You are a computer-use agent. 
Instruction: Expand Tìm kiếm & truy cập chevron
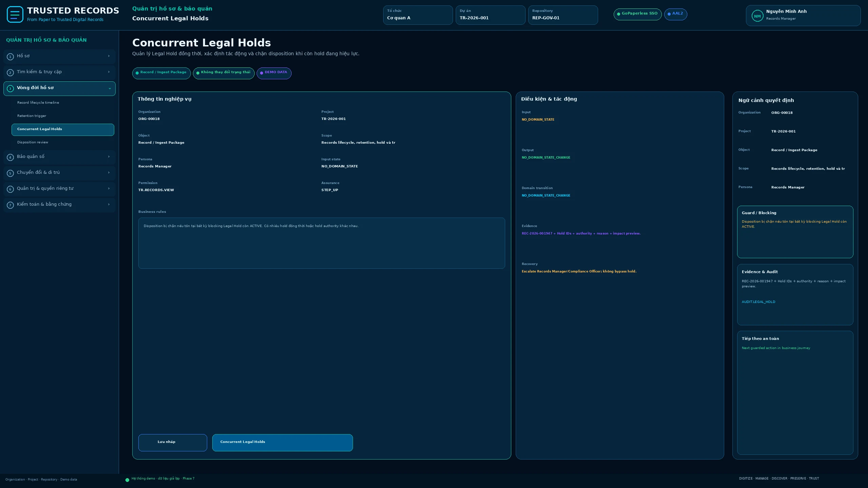pos(109,72)
